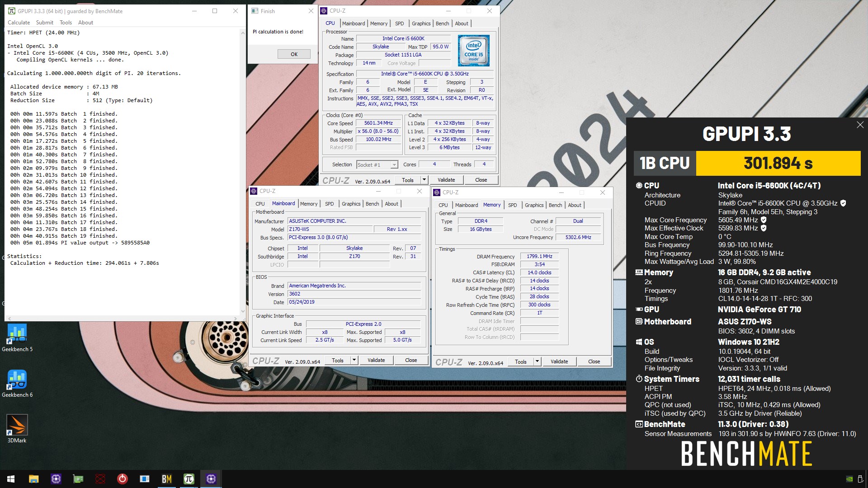Click the Motherboard section icon in BenchMate
868x488 pixels.
click(x=639, y=322)
